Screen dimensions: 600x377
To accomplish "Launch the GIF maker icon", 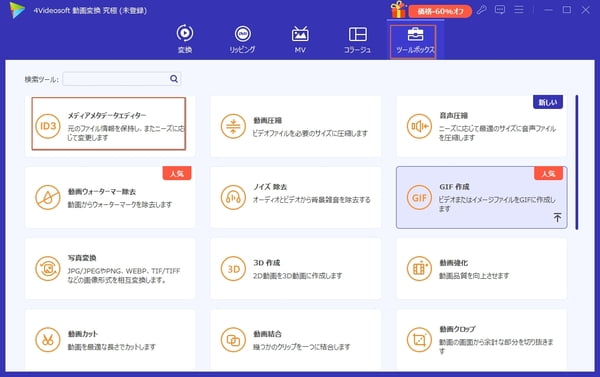I will 419,197.
